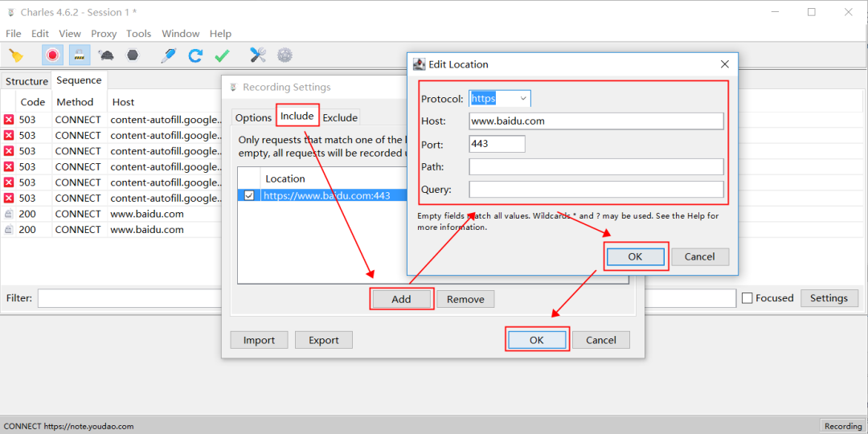Select the first content-autofill.google host row
This screenshot has width=868, height=434.
click(165, 120)
